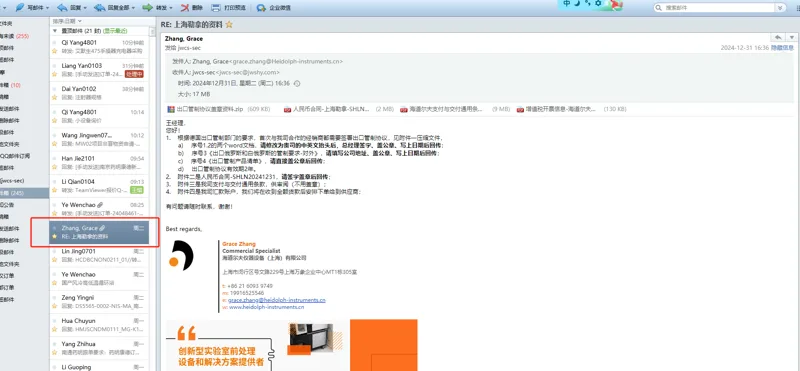Viewport: 800px width, 371px height.
Task: Open the Ye Wenchao email from 08:25
Action: tap(99, 209)
